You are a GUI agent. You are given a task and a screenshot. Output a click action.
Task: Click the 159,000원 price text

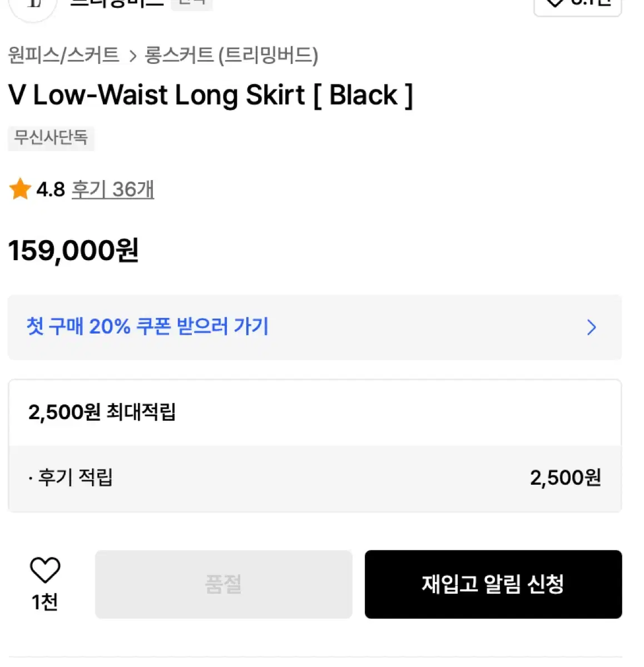[x=73, y=251]
